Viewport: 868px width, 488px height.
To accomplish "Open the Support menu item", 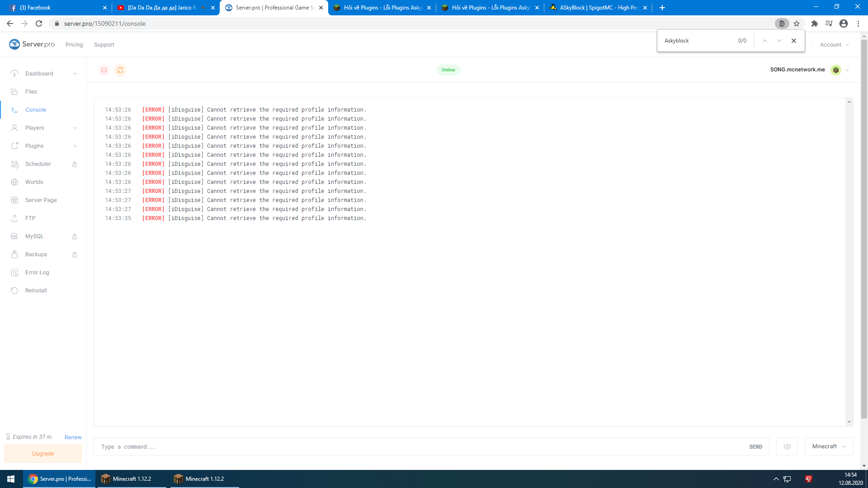I will [x=104, y=45].
